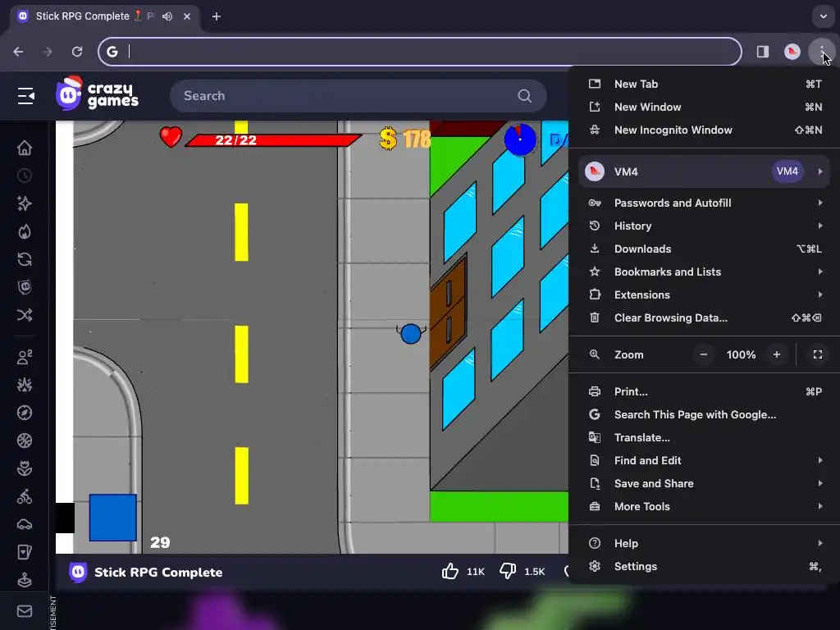Collapse the sidebar using hamburger menu icon
840x630 pixels.
(25, 96)
